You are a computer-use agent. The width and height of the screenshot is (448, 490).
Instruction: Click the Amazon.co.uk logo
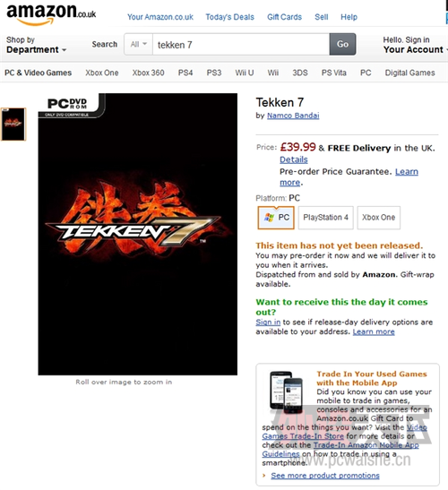click(51, 14)
